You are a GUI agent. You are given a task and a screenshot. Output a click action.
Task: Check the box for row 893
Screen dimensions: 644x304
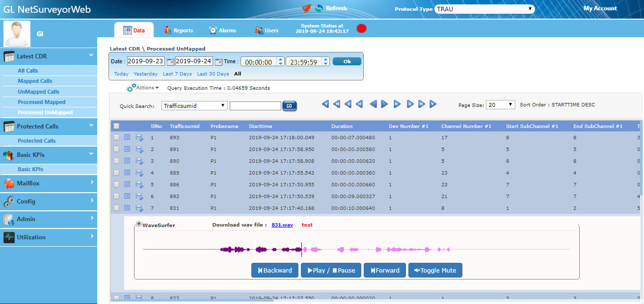pos(116,138)
